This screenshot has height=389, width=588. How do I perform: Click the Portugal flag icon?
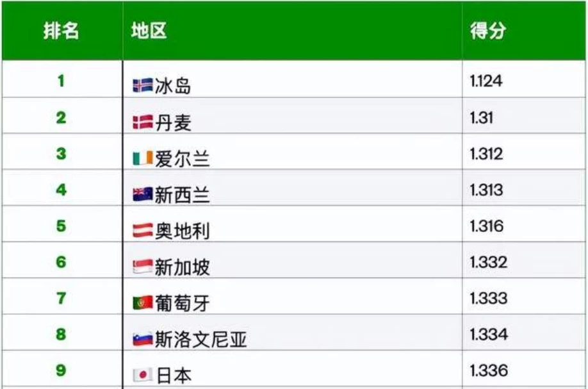click(x=143, y=302)
